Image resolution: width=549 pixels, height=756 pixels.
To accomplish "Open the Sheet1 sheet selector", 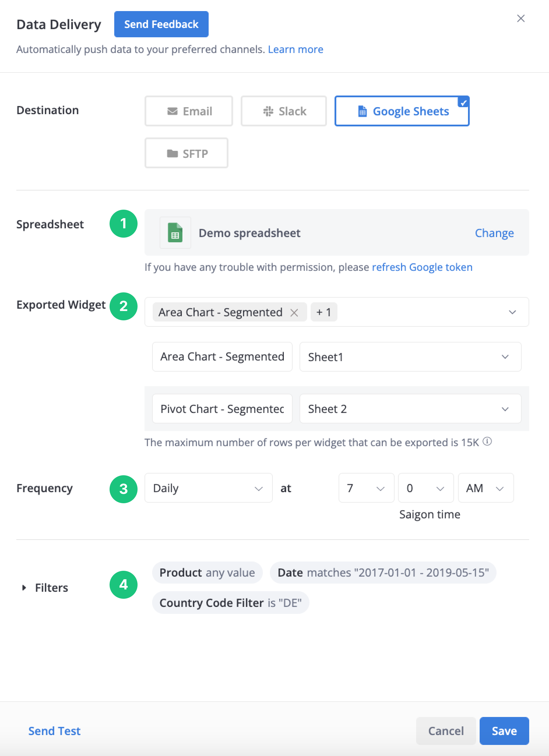I will click(410, 357).
